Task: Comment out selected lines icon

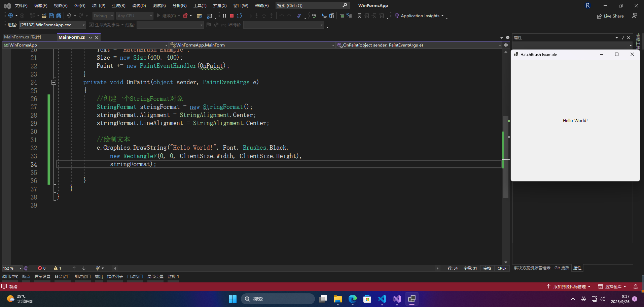Action: tap(342, 16)
